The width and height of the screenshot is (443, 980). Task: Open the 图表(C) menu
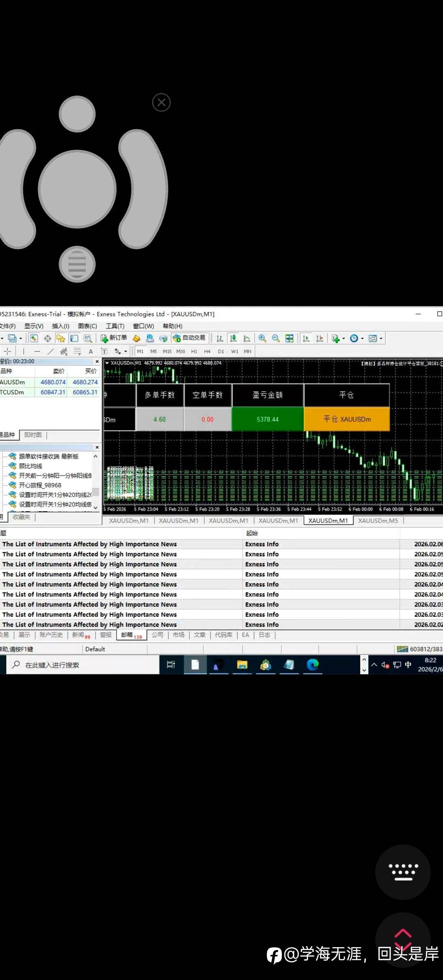click(x=87, y=326)
